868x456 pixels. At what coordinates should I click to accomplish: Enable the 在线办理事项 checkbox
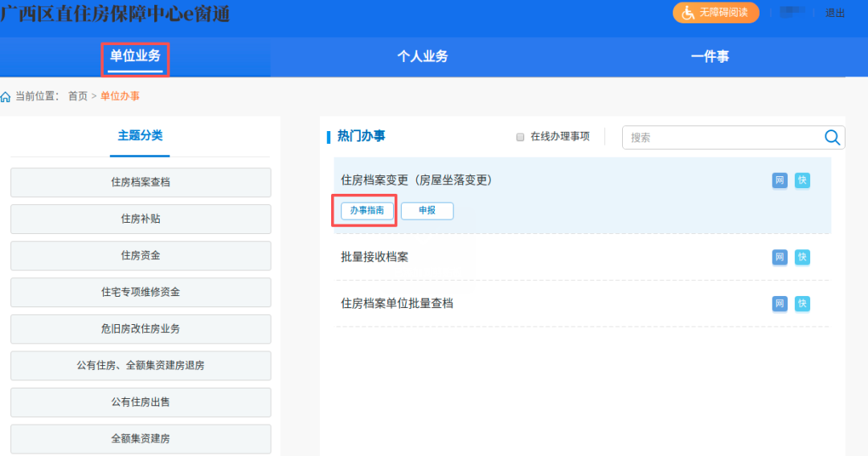coord(520,137)
